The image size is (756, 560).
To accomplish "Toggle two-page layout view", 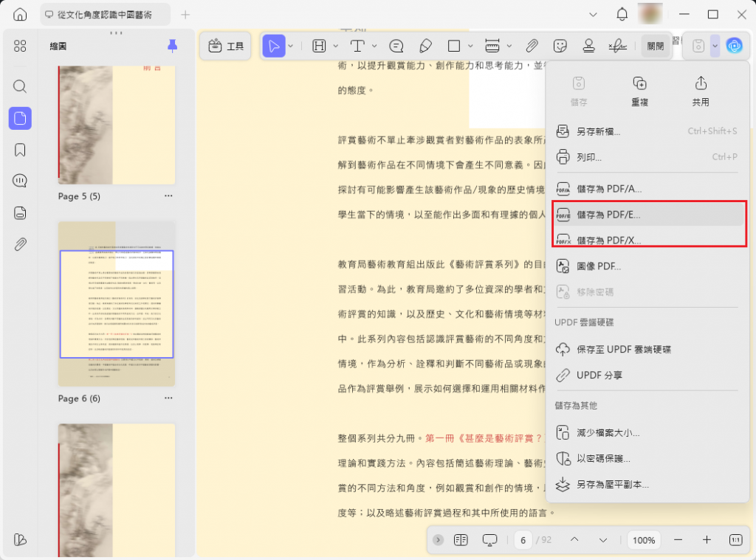I will [461, 540].
